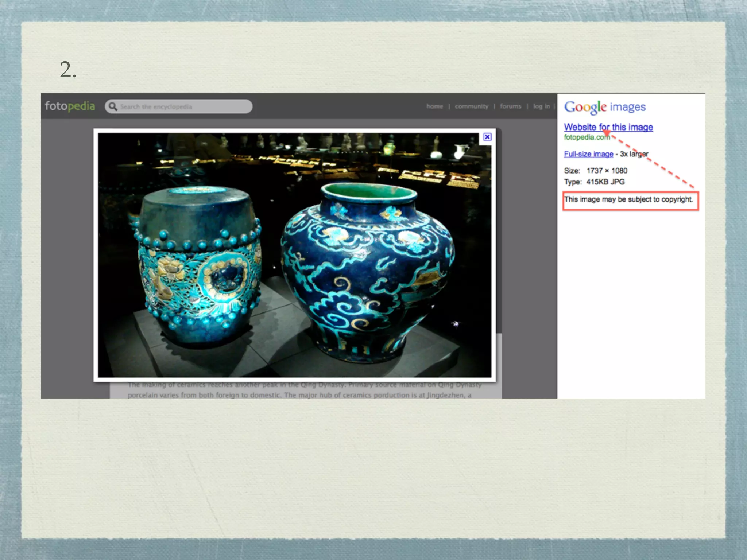The width and height of the screenshot is (747, 560).
Task: Go to the community page
Action: [471, 106]
